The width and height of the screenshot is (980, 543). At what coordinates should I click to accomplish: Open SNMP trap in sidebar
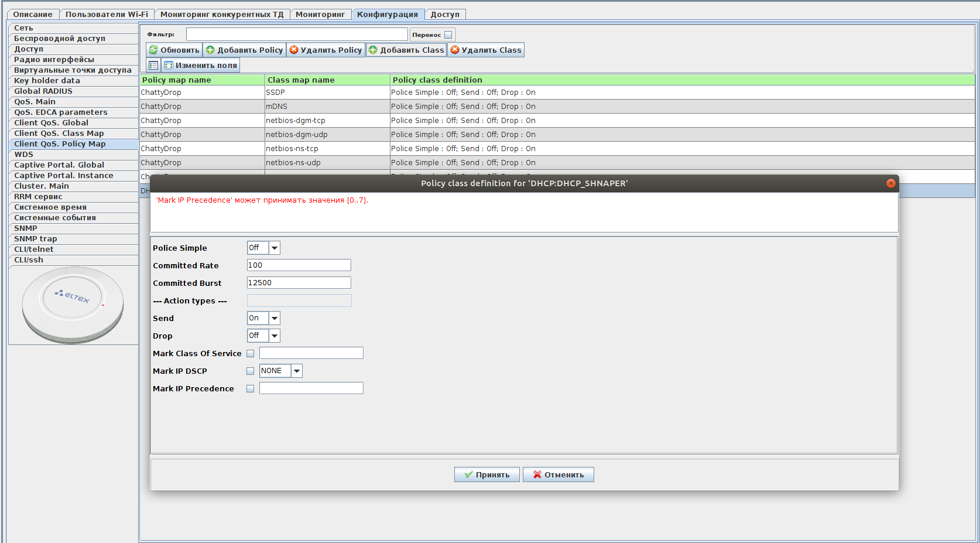click(73, 239)
